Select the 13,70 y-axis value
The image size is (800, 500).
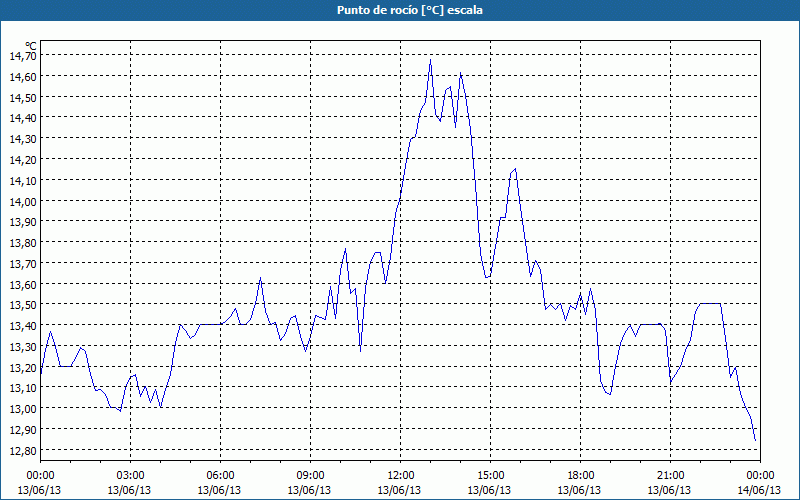[x=23, y=264]
